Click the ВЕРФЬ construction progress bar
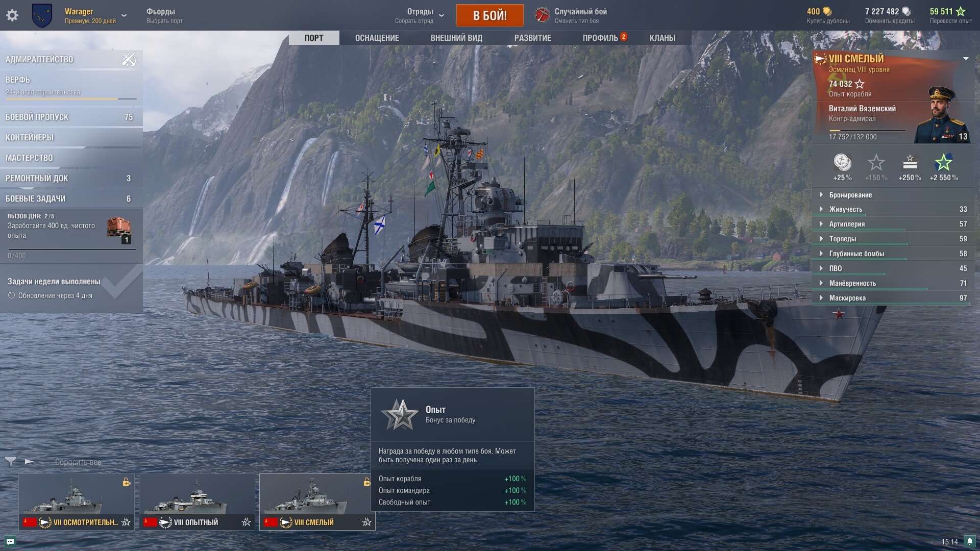Viewport: 980px width, 551px height. click(x=71, y=99)
